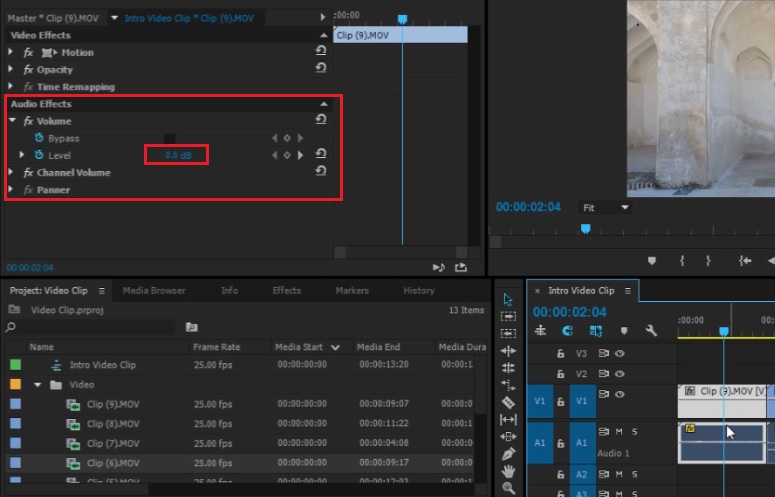
Task: Reset the Opacity effect
Action: [321, 68]
